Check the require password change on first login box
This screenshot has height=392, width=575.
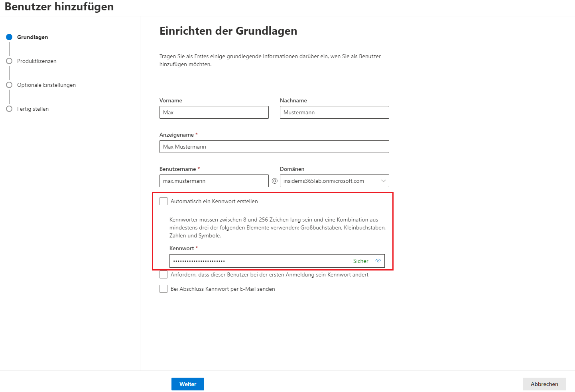(163, 274)
